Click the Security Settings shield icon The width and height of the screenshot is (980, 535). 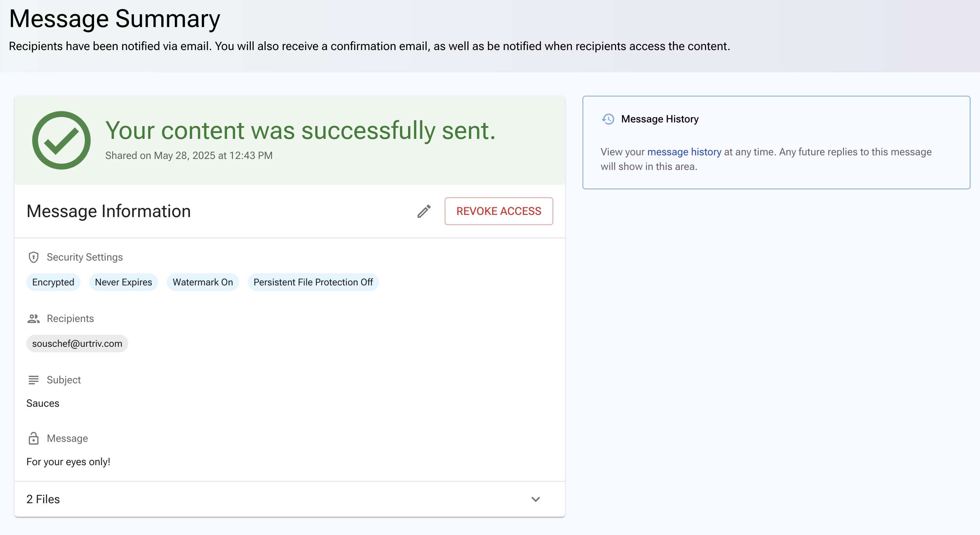(34, 257)
